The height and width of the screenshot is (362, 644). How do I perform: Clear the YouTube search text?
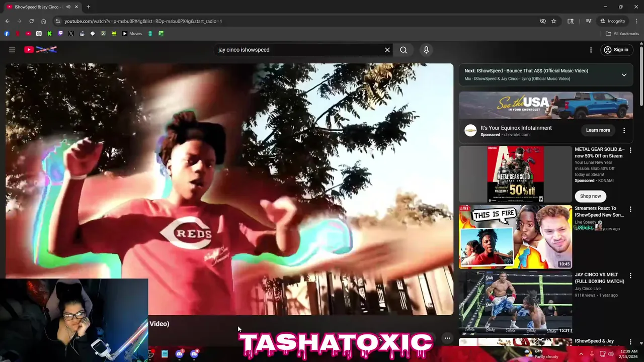[x=387, y=50]
